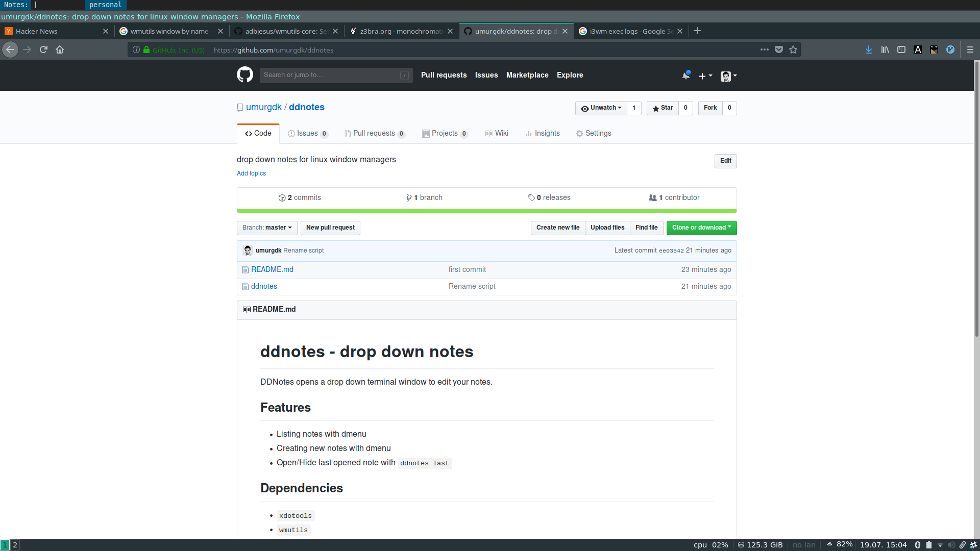Switch to the Insights tab
The width and height of the screenshot is (980, 551).
point(542,133)
